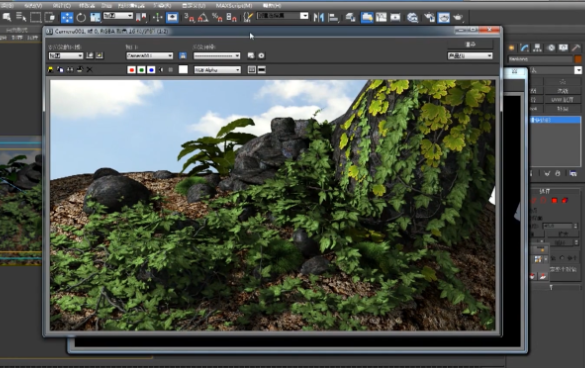The image size is (585, 368).
Task: Click Edit Region icon in frame window
Action: [90, 56]
